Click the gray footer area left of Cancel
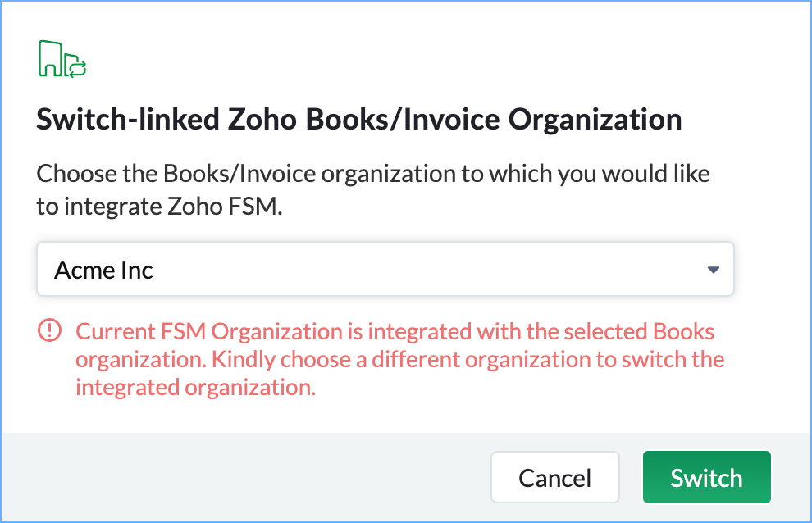Viewport: 812px width, 523px height. pyautogui.click(x=246, y=477)
